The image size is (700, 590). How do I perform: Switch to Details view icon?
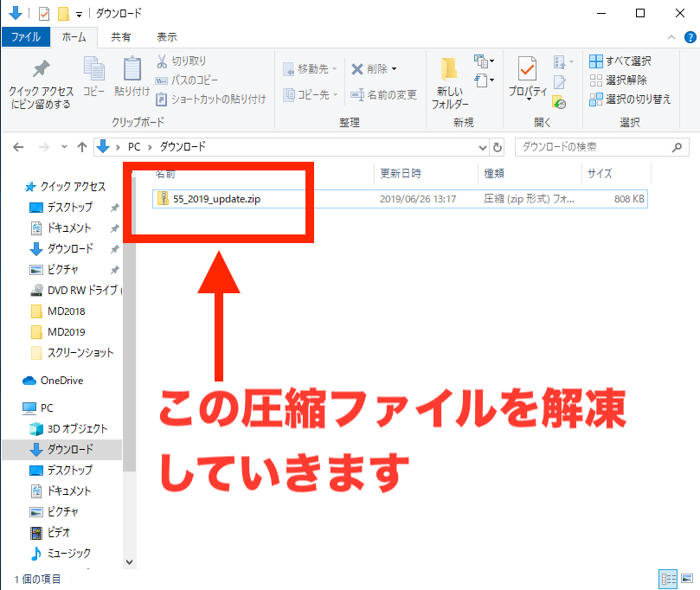tap(668, 580)
